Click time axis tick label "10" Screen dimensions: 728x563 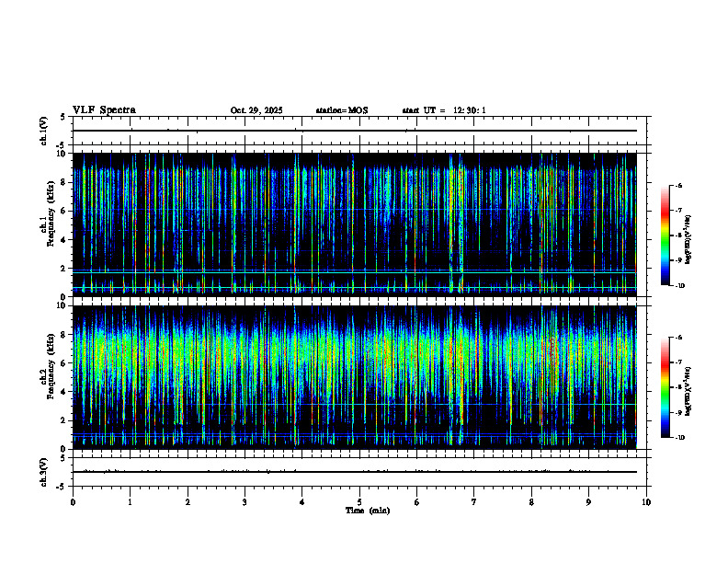[x=646, y=502]
